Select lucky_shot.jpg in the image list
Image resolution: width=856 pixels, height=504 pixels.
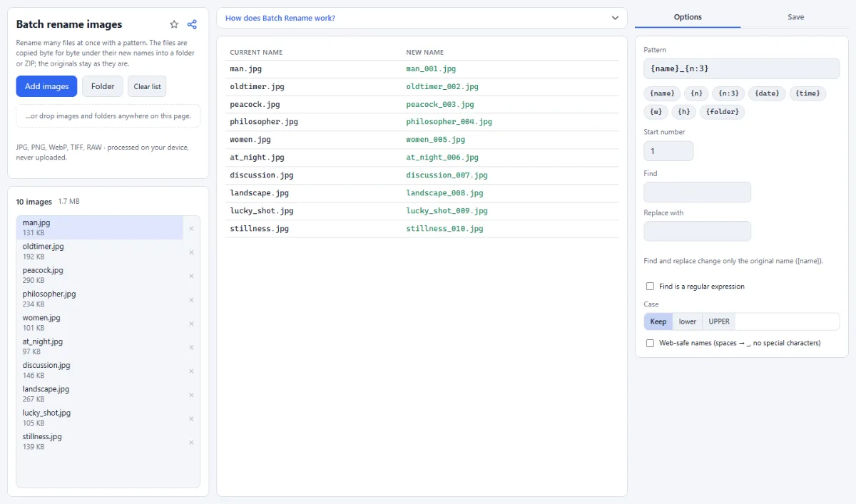[x=100, y=418]
